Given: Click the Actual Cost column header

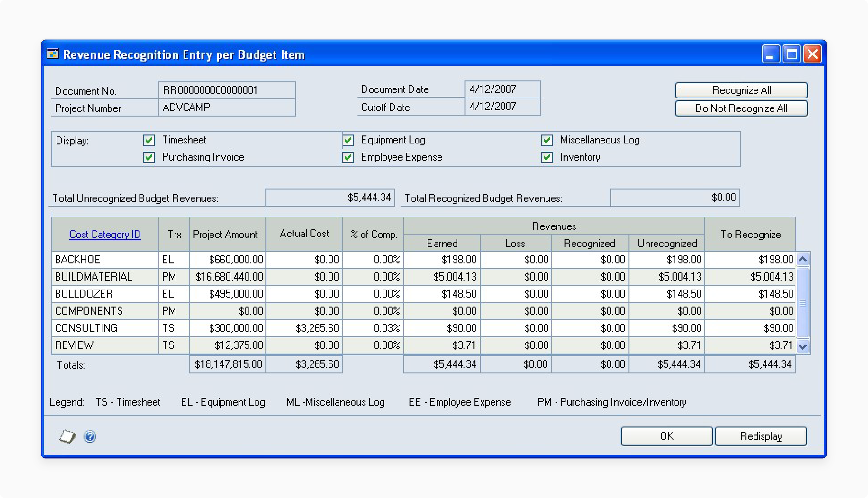Looking at the screenshot, I should (304, 234).
